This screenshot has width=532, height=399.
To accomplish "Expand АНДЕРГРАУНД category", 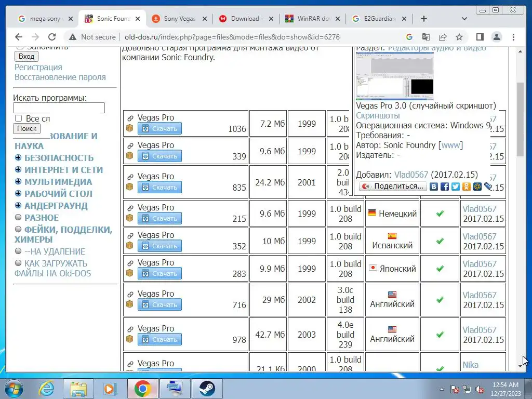I will pyautogui.click(x=18, y=206).
